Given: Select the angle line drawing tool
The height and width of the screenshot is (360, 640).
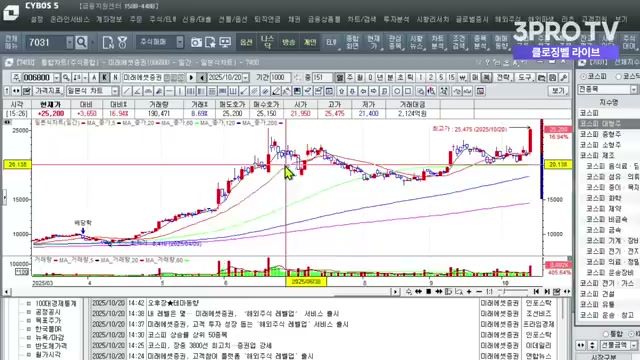Looking at the screenshot, I should 138,91.
